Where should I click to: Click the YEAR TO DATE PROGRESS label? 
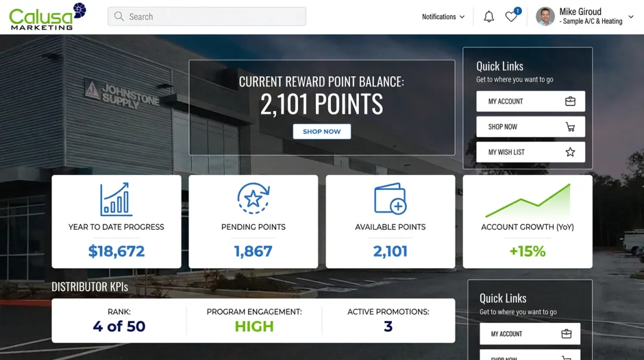116,227
